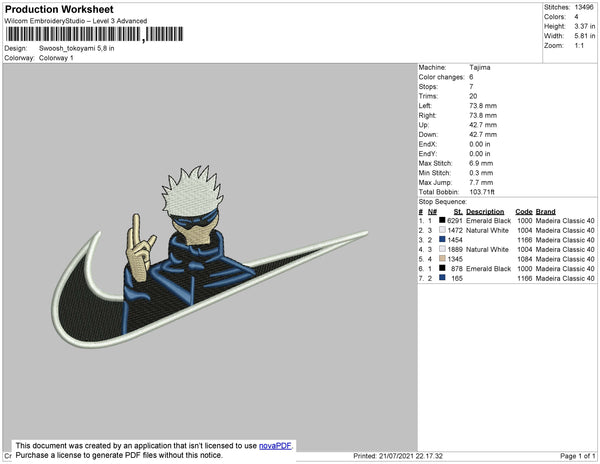Select the black swatch in stop 6
Screen dimensions: 600x464
[442, 268]
